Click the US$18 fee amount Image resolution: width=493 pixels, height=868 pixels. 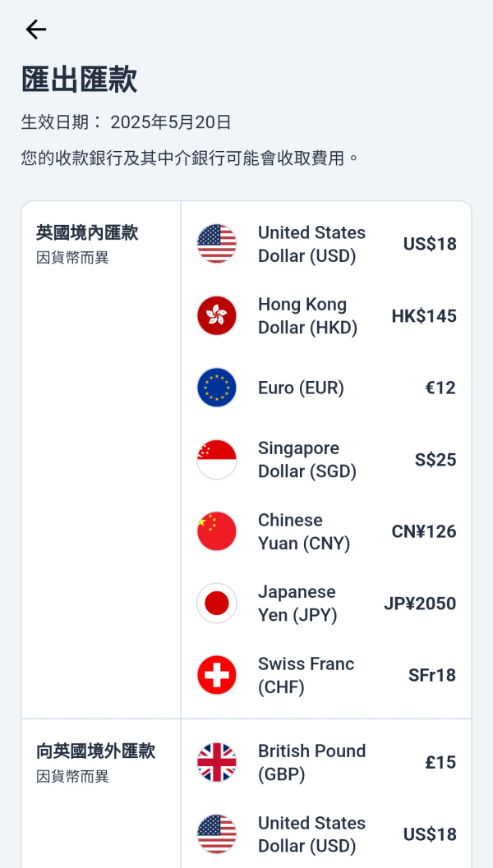[429, 244]
